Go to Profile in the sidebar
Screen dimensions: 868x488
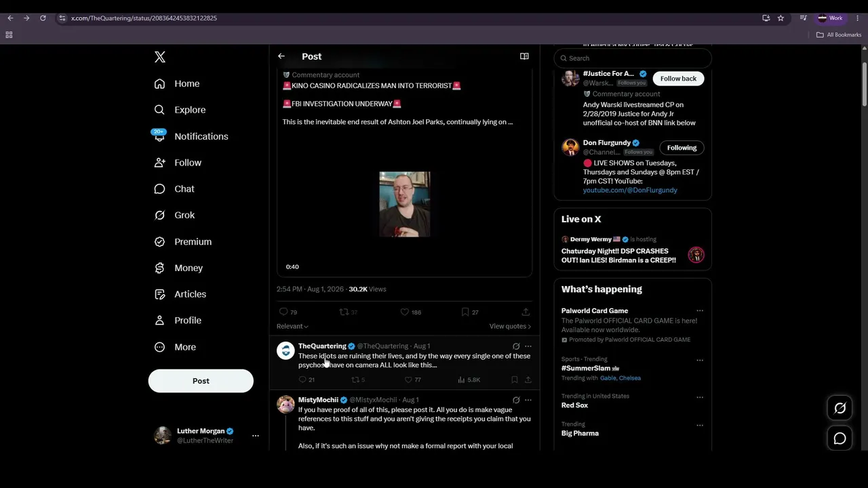pos(178,321)
